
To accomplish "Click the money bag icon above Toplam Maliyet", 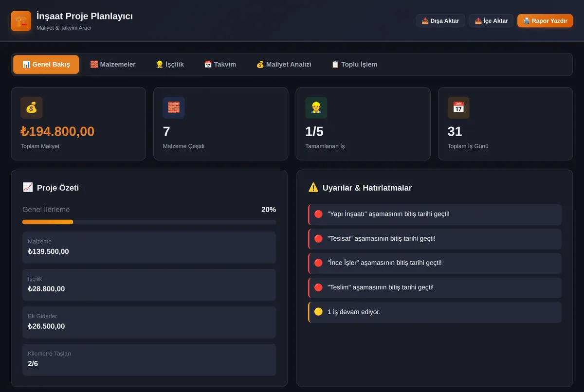I will click(32, 107).
